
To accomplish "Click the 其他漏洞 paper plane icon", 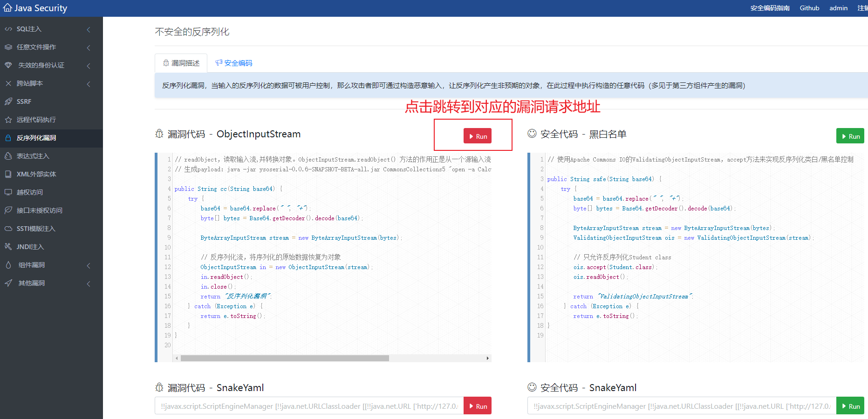I will pyautogui.click(x=8, y=283).
